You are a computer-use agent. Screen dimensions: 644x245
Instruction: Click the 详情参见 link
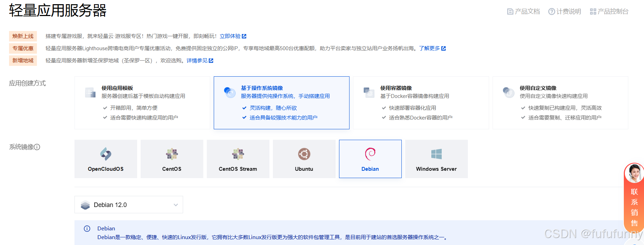tap(197, 61)
